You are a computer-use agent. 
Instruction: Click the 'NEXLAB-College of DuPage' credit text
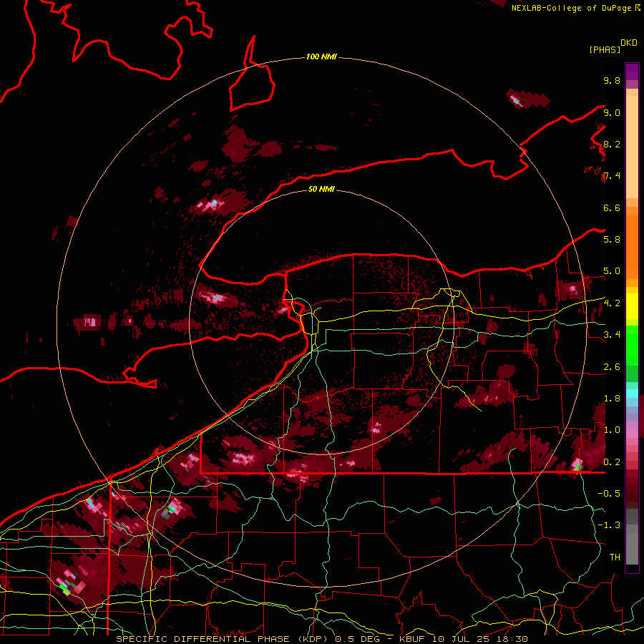pos(572,8)
